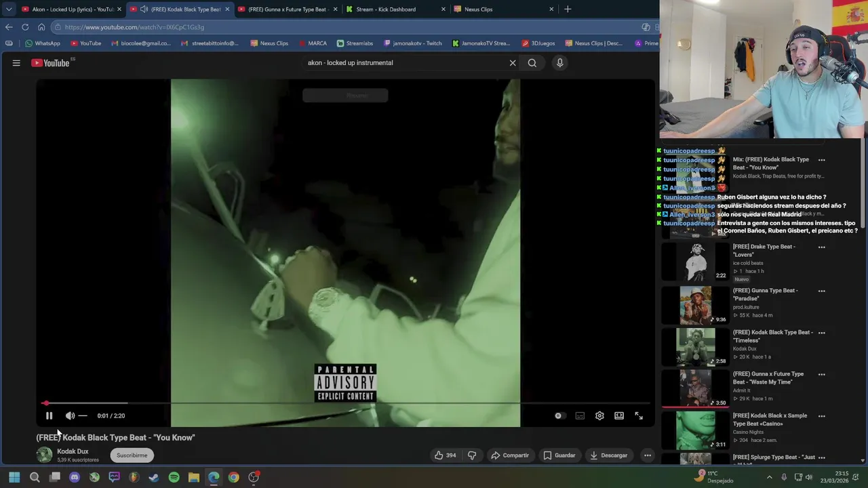
Task: Open the 3DJuegos bookmark
Action: pyautogui.click(x=538, y=43)
